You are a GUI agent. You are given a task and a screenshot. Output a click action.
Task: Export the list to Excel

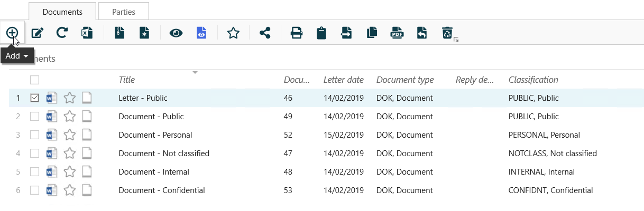[87, 33]
